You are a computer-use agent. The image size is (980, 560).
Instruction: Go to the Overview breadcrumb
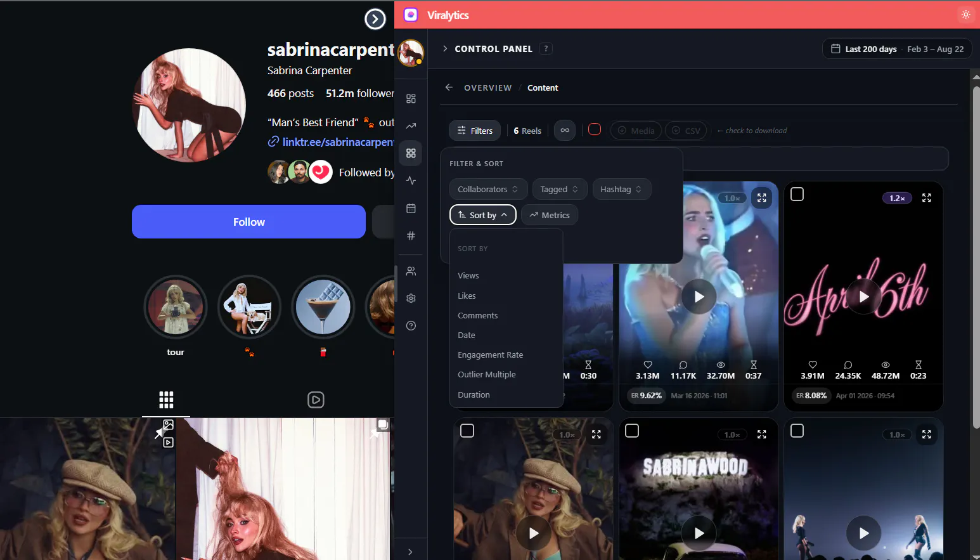(x=488, y=88)
